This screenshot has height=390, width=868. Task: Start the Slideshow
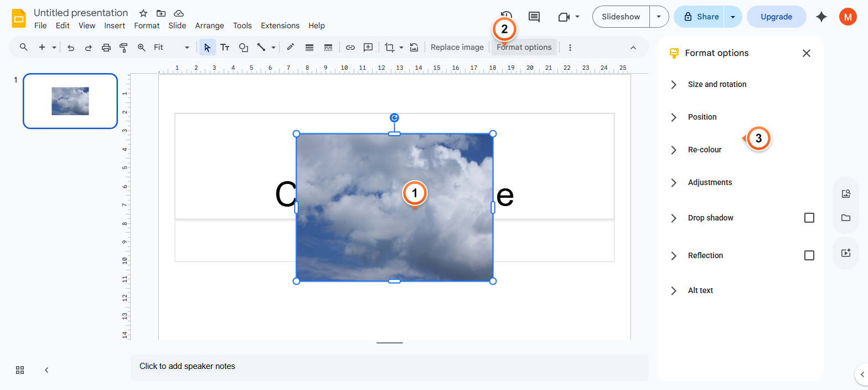point(621,17)
